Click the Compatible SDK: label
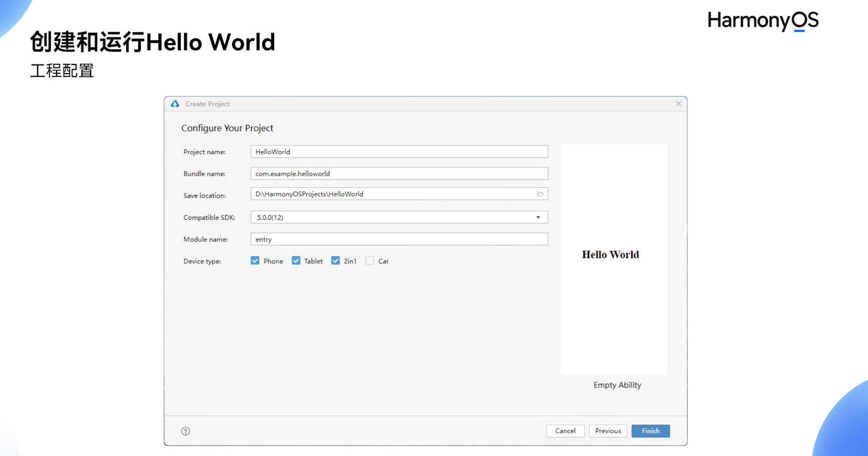The image size is (868, 456). [209, 217]
